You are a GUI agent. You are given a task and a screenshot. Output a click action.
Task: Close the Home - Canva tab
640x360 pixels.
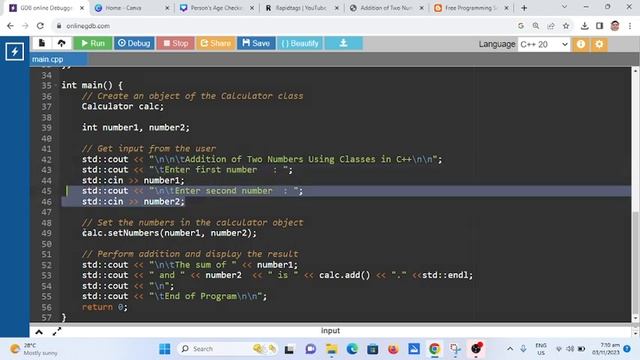point(167,8)
